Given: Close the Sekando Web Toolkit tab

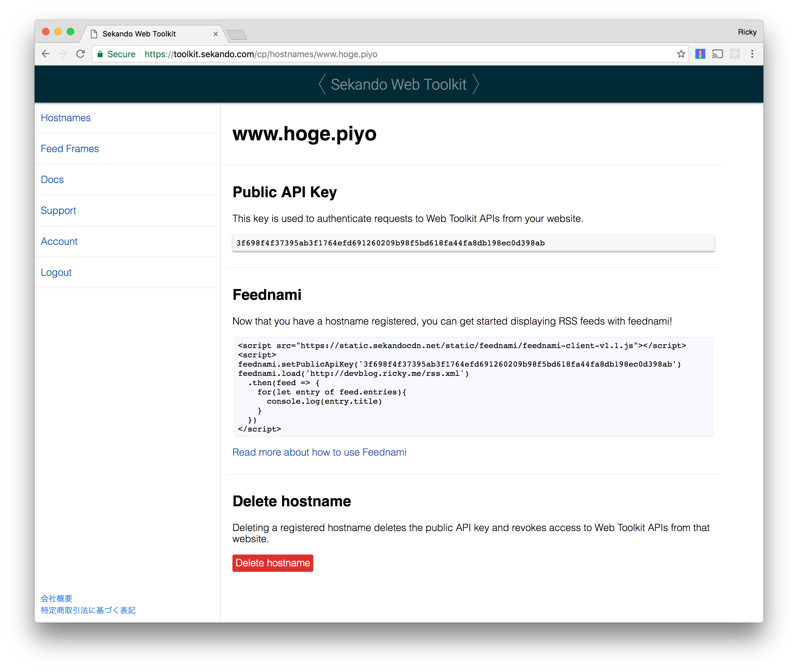Looking at the screenshot, I should 216,34.
